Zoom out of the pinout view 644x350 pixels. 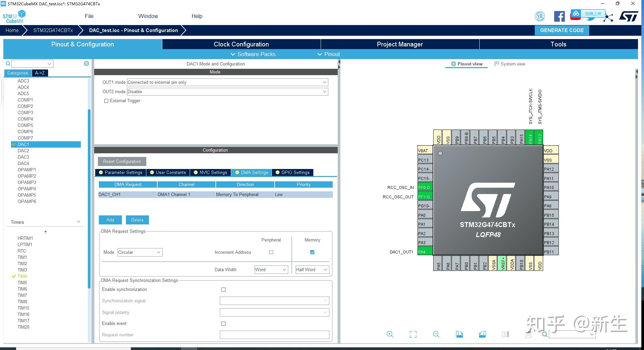point(436,334)
